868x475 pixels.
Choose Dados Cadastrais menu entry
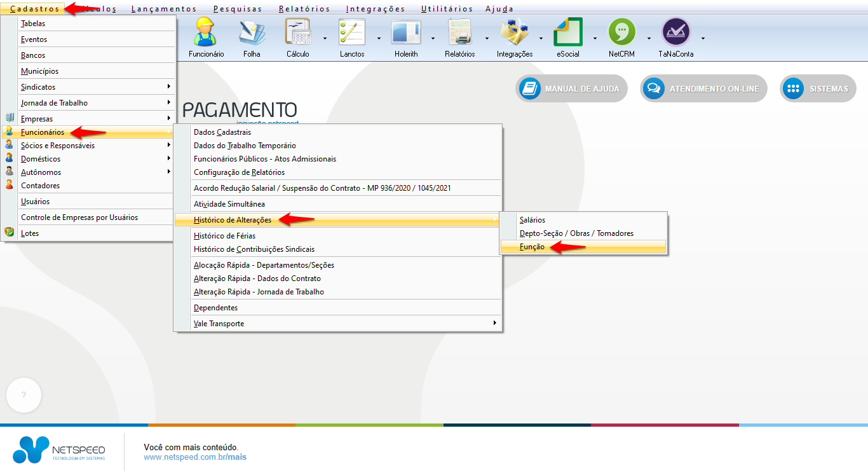tap(222, 132)
